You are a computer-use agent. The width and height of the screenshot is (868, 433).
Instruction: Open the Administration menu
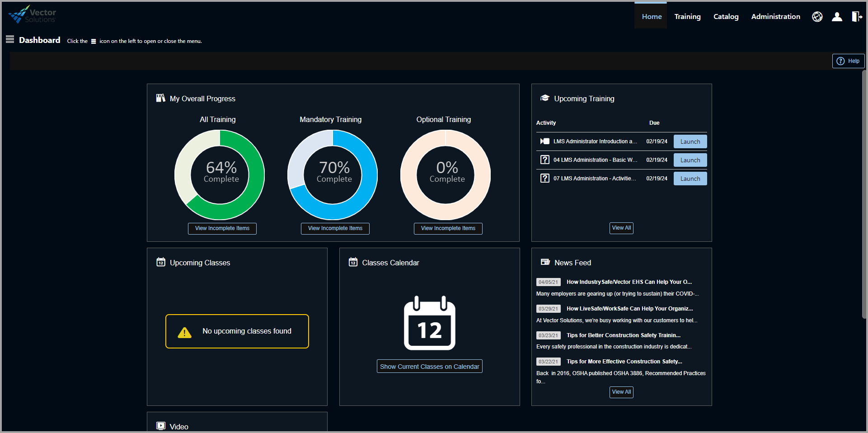coord(775,16)
